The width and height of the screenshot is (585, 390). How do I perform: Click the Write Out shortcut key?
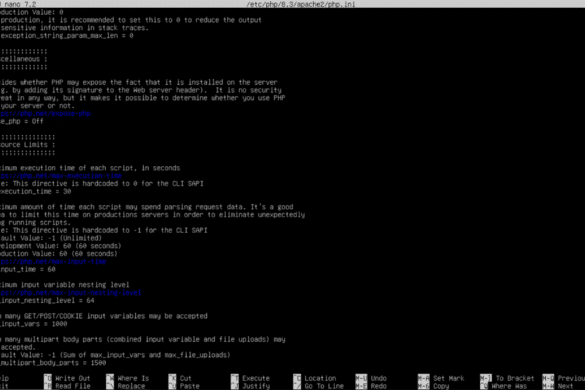(48, 378)
